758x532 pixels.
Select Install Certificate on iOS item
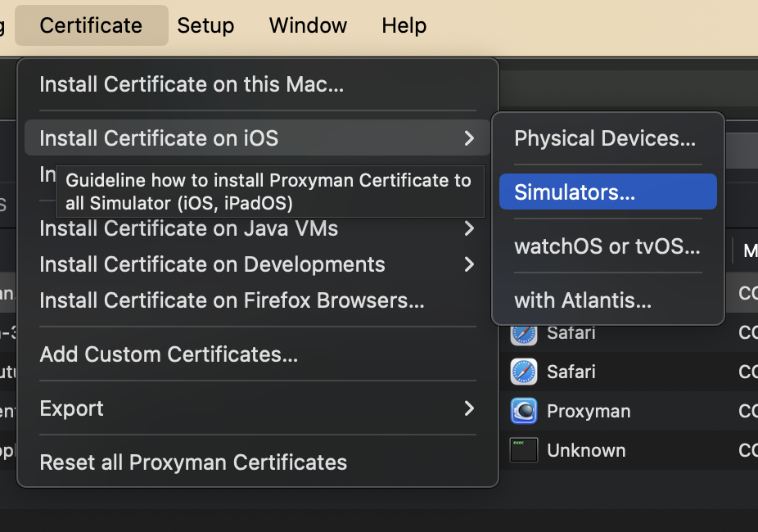pyautogui.click(x=257, y=138)
